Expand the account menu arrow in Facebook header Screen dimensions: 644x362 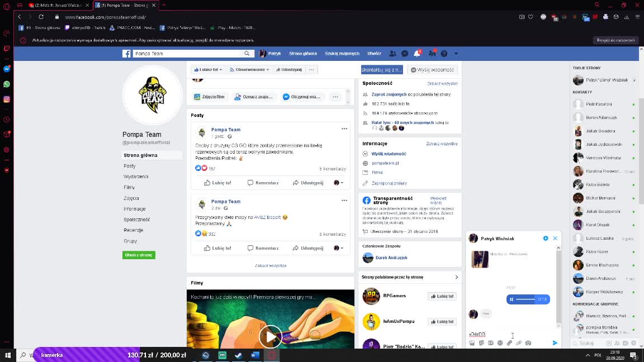[456, 54]
